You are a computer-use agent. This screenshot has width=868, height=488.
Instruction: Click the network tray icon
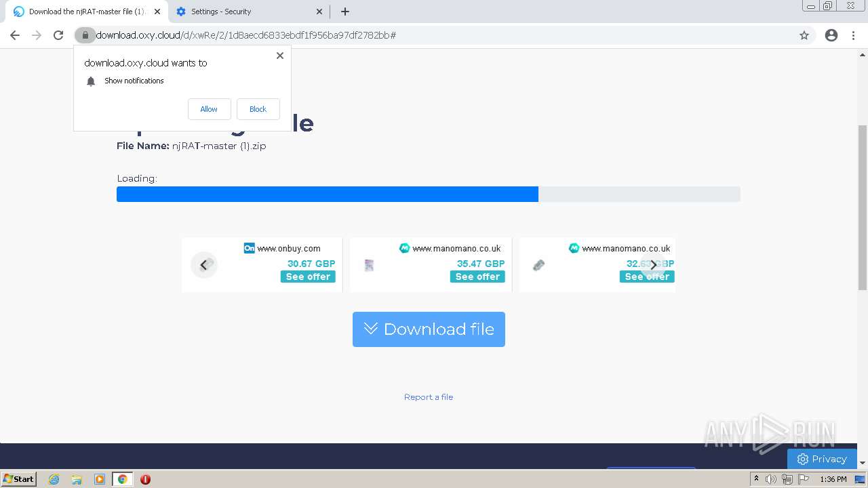(x=787, y=479)
